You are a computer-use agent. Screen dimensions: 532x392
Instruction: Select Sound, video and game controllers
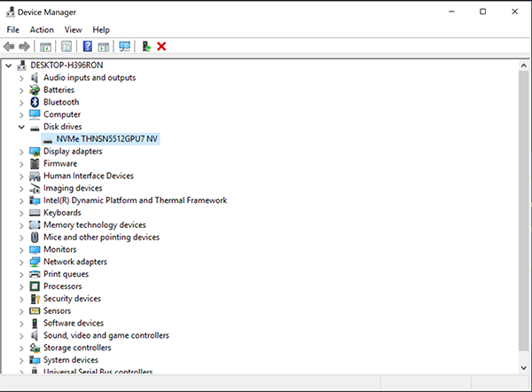click(x=106, y=335)
